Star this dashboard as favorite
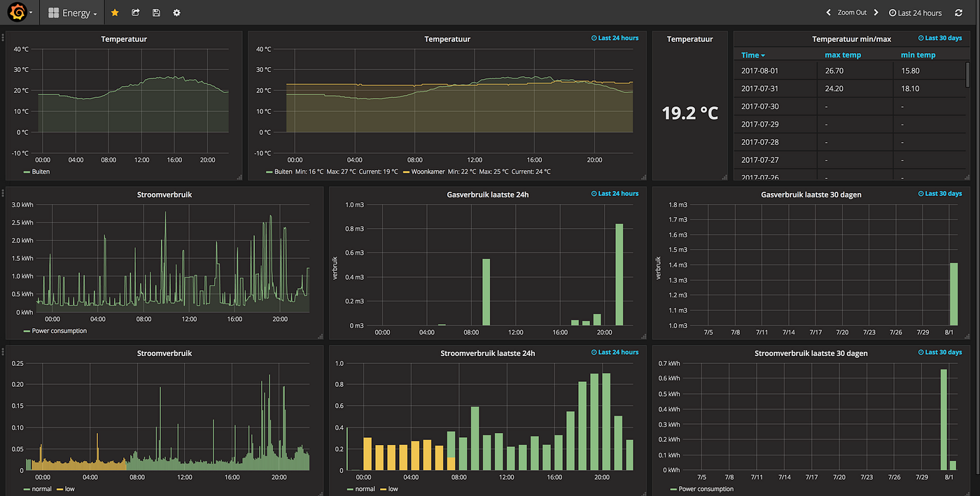 (x=115, y=13)
